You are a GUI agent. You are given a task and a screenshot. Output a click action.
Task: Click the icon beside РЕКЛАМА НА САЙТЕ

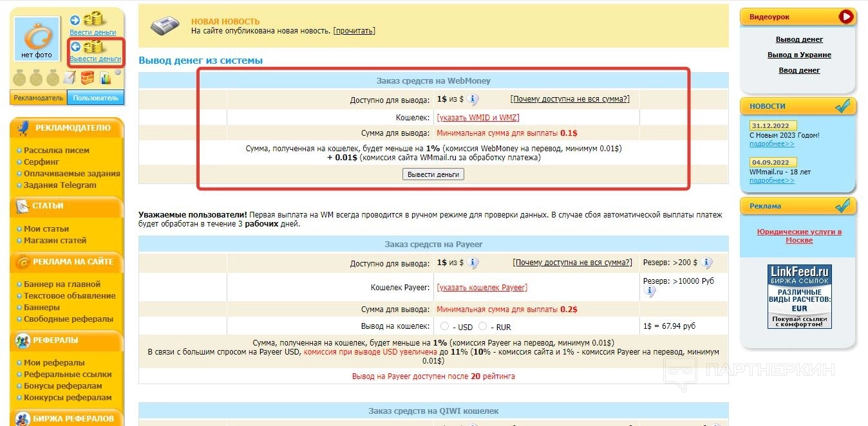(x=23, y=262)
